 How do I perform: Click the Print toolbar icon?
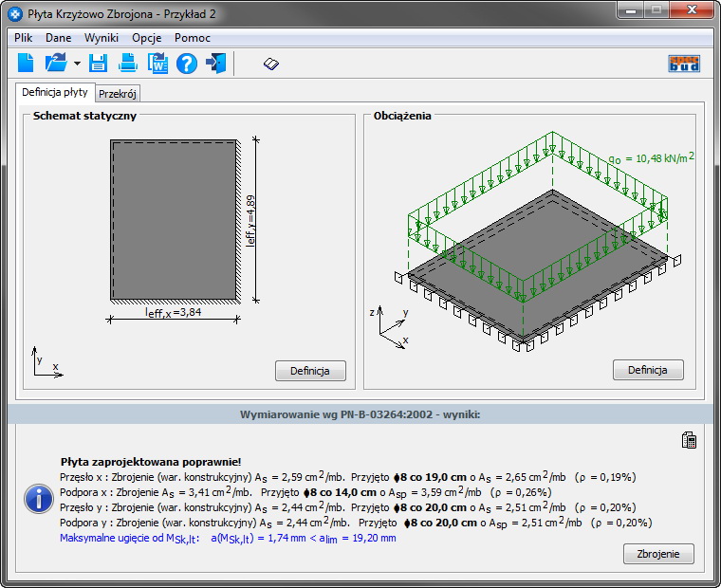[x=127, y=64]
